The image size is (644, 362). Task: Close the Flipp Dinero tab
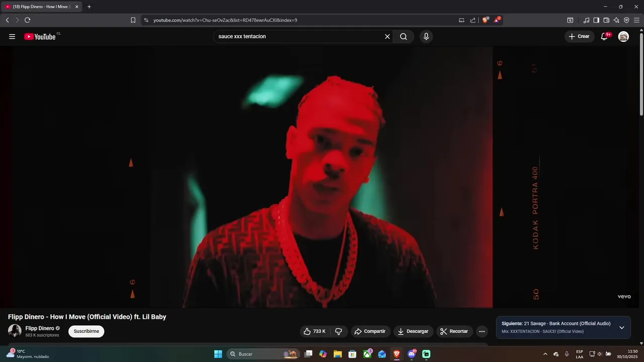[77, 7]
